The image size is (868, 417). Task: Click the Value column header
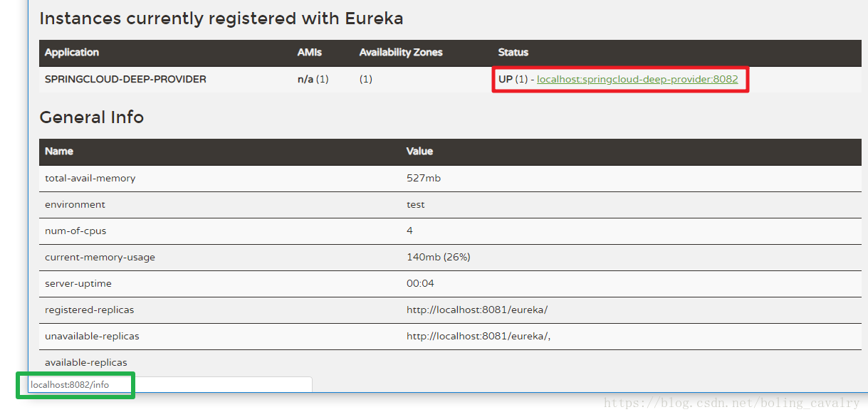[x=419, y=152]
